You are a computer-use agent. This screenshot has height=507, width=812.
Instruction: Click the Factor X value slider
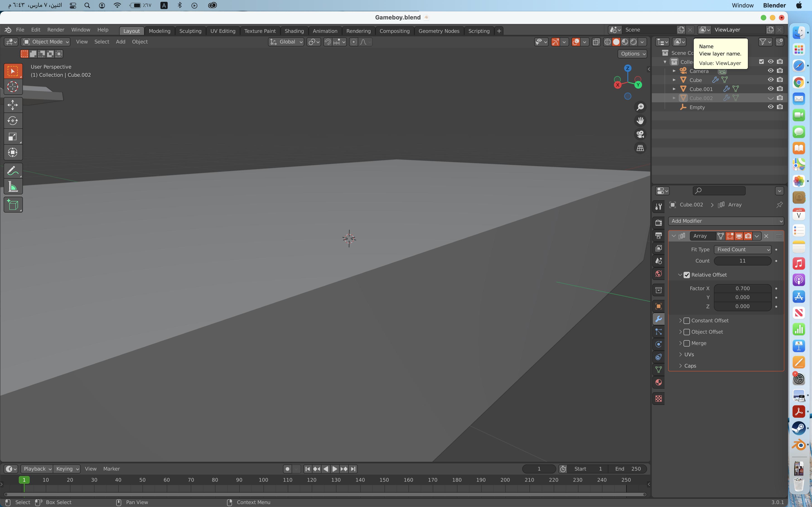[742, 288]
